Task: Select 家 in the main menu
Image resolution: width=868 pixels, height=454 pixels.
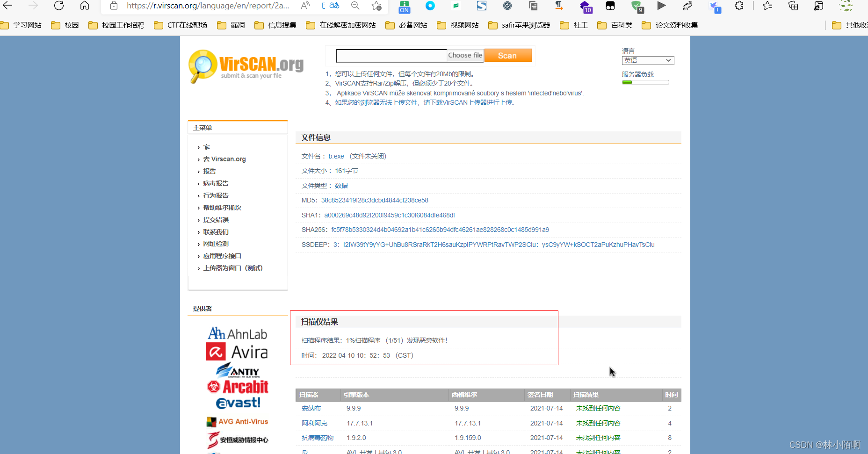Action: (x=206, y=147)
